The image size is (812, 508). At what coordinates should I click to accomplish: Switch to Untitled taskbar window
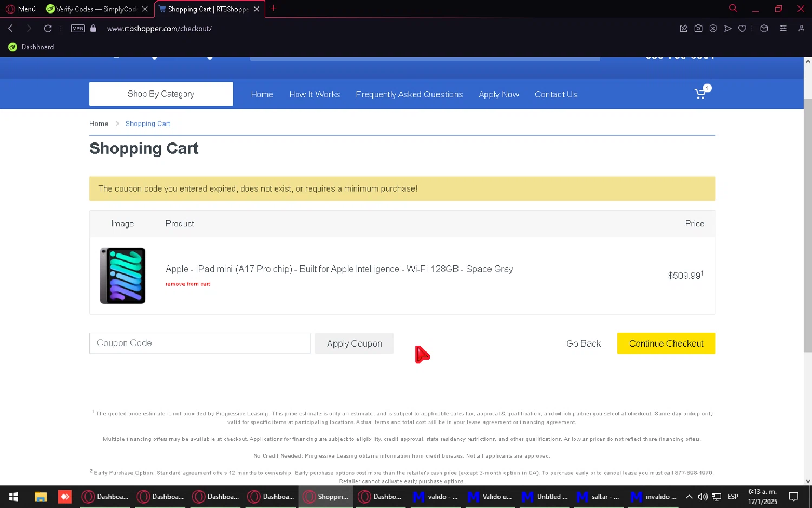pos(545,497)
